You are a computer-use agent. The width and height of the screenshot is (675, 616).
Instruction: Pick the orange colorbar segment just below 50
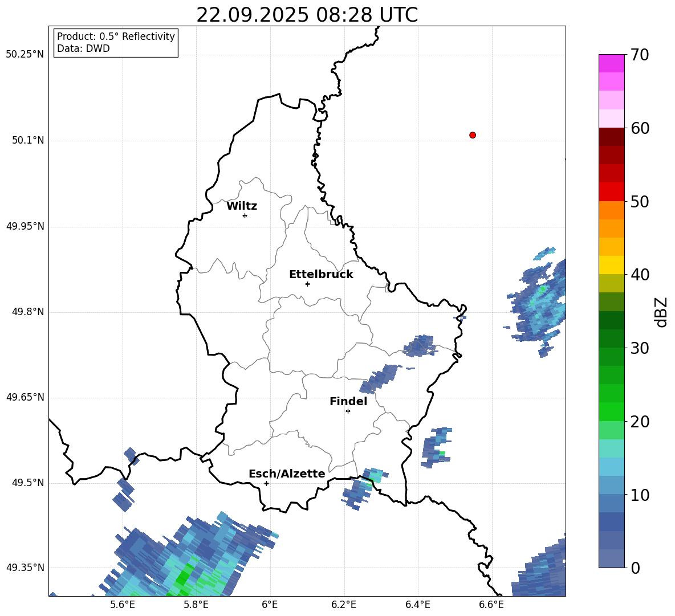(x=611, y=210)
